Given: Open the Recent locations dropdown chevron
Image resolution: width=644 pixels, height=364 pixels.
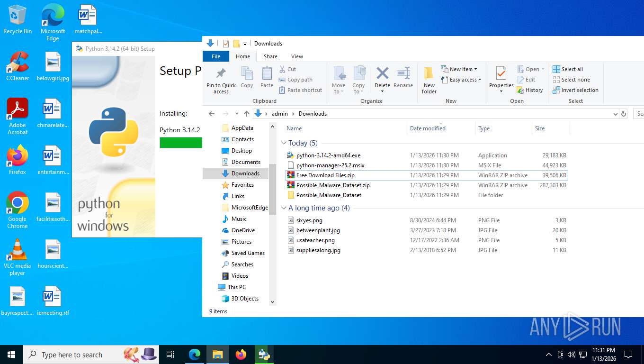Looking at the screenshot, I should (x=237, y=114).
